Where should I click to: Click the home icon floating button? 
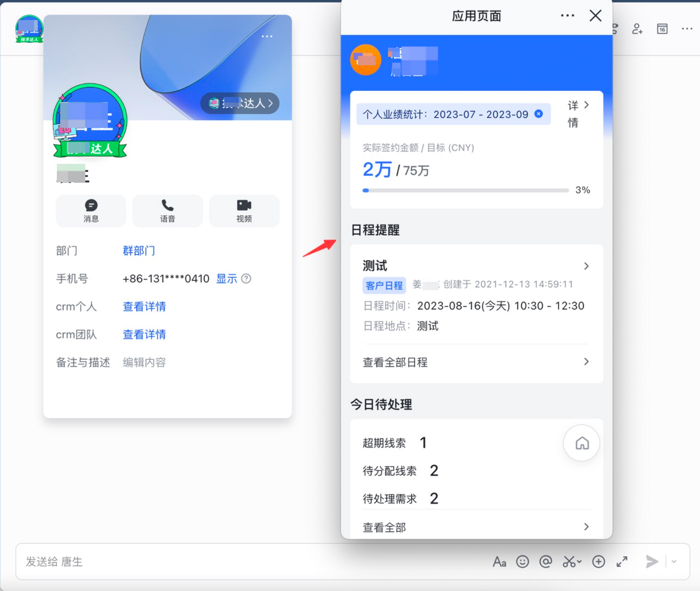pos(581,443)
